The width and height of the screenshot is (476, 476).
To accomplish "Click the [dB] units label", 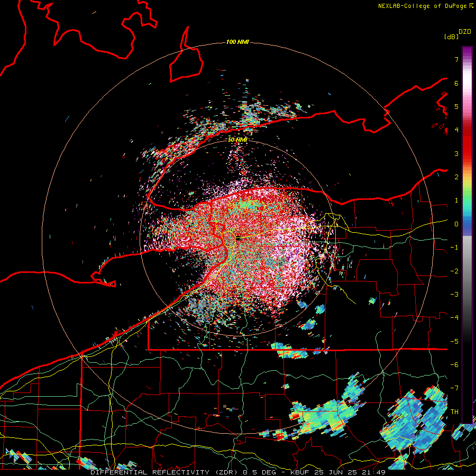I will click(x=451, y=36).
